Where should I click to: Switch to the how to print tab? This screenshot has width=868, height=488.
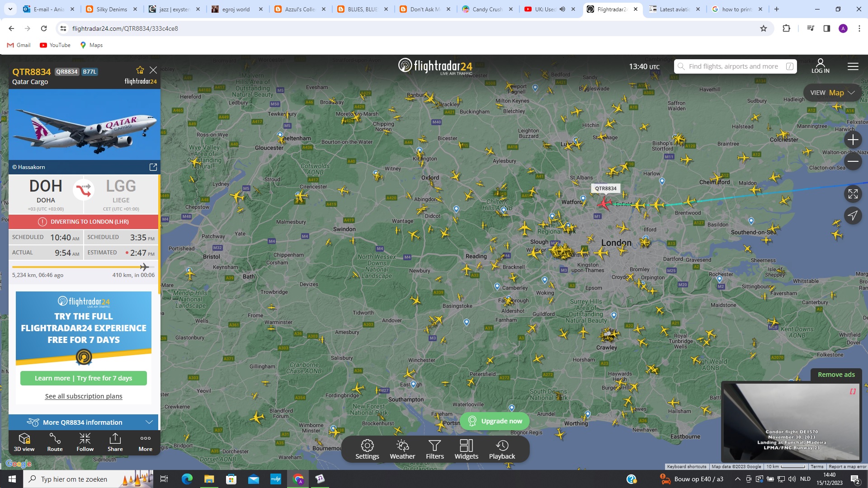pos(737,9)
